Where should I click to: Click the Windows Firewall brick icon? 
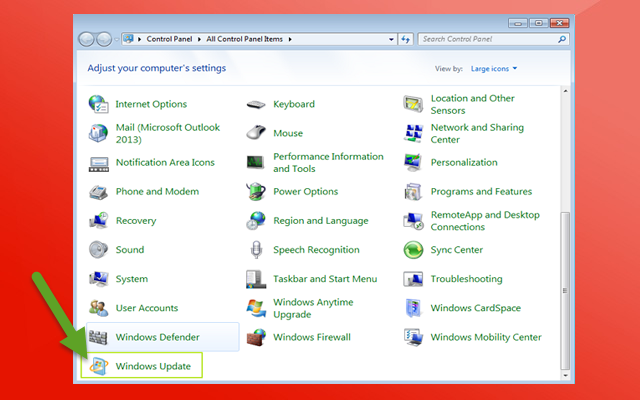[256, 338]
